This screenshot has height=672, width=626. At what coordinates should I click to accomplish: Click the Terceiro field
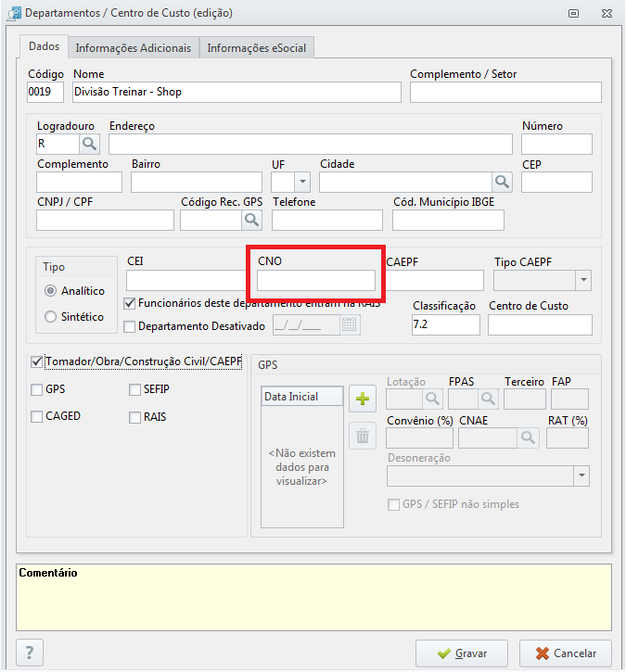[524, 399]
